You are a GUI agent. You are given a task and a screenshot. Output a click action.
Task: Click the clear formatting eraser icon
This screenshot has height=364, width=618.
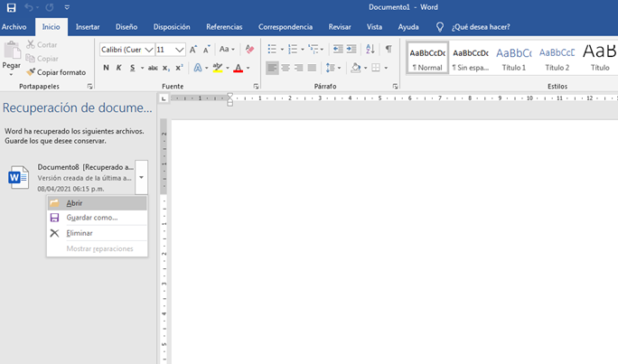coord(249,50)
